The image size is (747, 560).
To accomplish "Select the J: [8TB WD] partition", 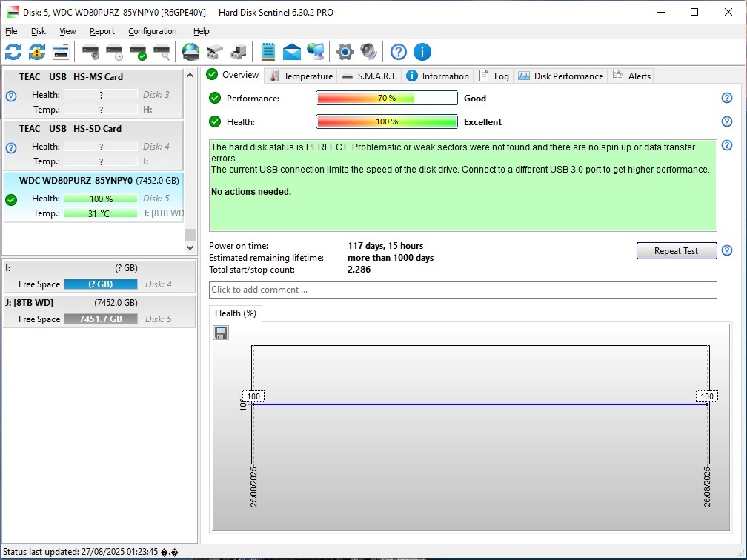I will 99,311.
